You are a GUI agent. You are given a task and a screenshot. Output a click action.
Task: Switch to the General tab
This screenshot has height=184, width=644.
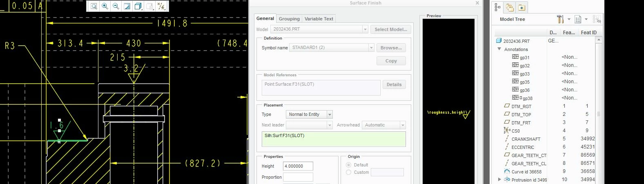click(x=265, y=18)
